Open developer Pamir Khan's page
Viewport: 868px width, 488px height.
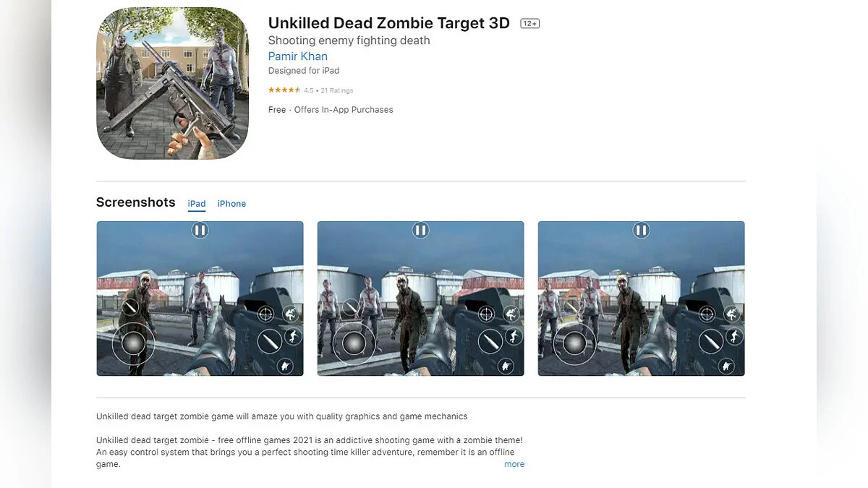297,56
